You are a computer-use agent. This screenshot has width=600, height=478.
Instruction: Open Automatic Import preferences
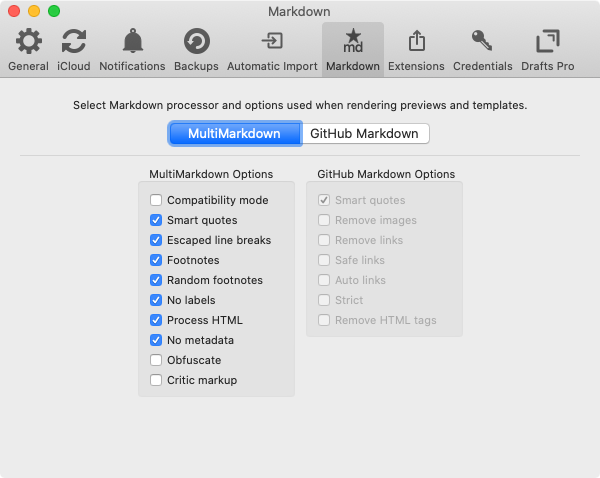pyautogui.click(x=271, y=49)
